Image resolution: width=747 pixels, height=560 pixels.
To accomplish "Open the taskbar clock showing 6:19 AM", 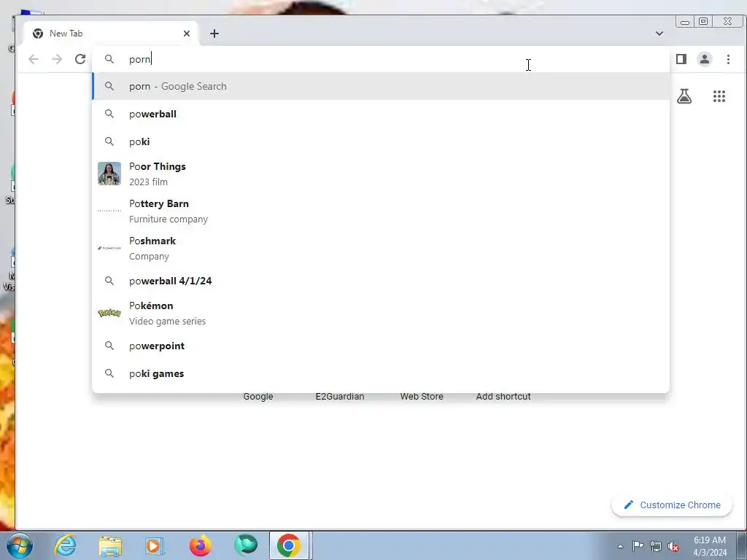I will pyautogui.click(x=710, y=546).
